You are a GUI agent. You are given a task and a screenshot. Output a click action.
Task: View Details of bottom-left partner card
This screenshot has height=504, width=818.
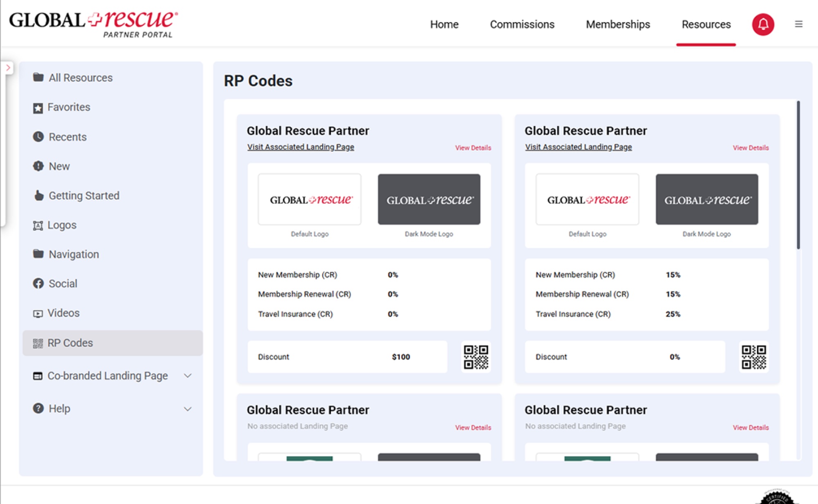pos(473,427)
